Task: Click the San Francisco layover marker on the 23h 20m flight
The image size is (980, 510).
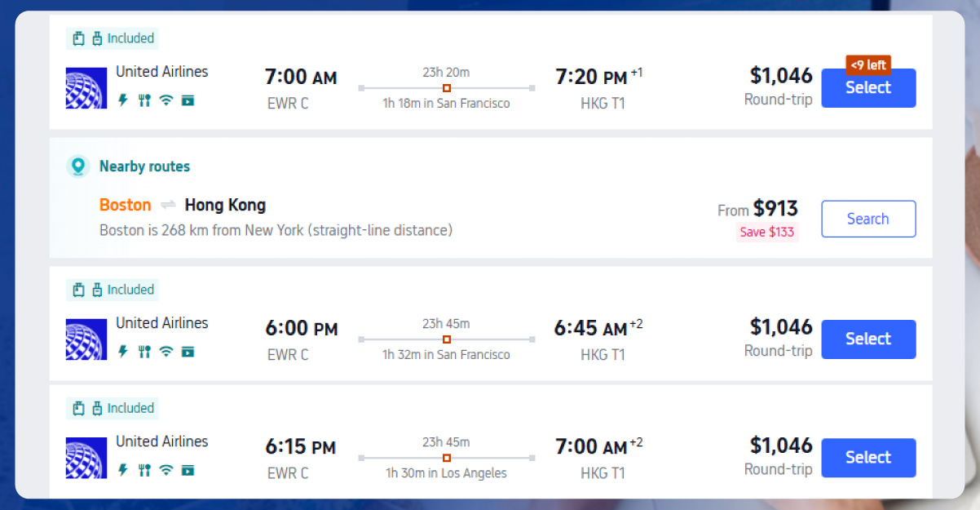Action: coord(447,88)
